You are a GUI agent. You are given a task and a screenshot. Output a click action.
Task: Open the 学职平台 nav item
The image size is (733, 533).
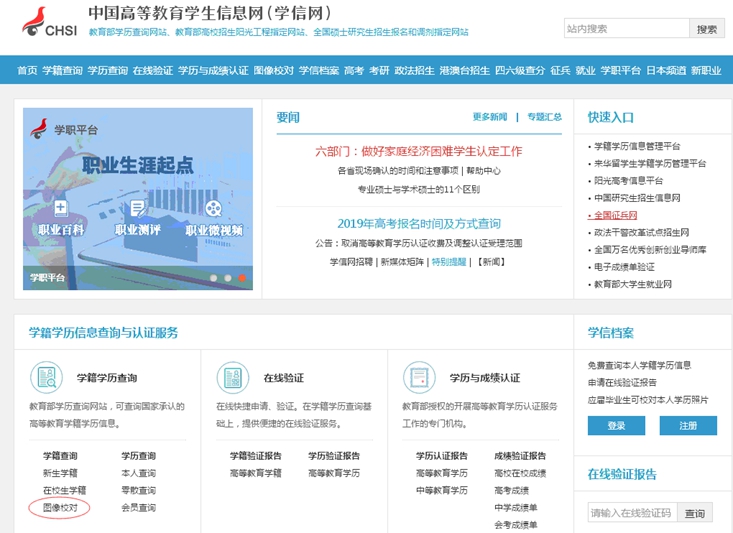620,71
